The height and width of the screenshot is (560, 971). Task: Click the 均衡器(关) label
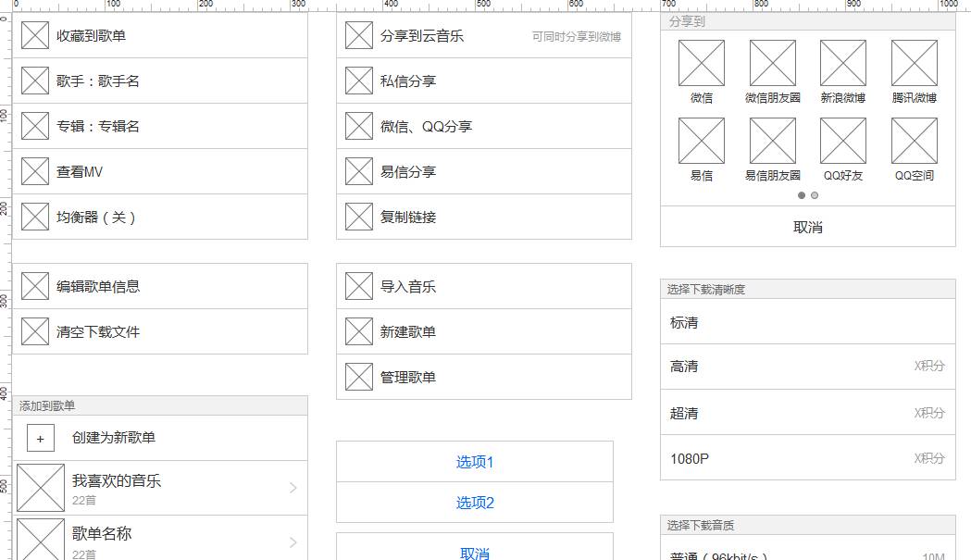pos(96,217)
